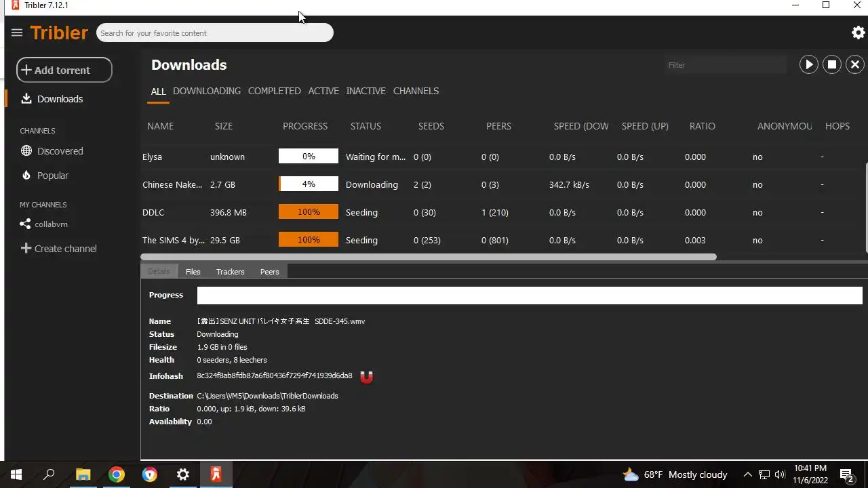
Task: Select the DDLC download row
Action: click(502, 212)
